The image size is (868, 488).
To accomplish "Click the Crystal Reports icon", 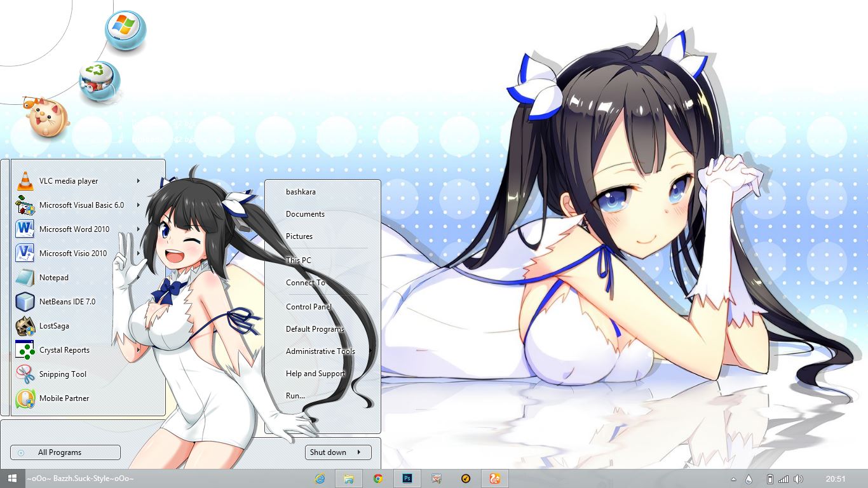I will click(x=25, y=350).
